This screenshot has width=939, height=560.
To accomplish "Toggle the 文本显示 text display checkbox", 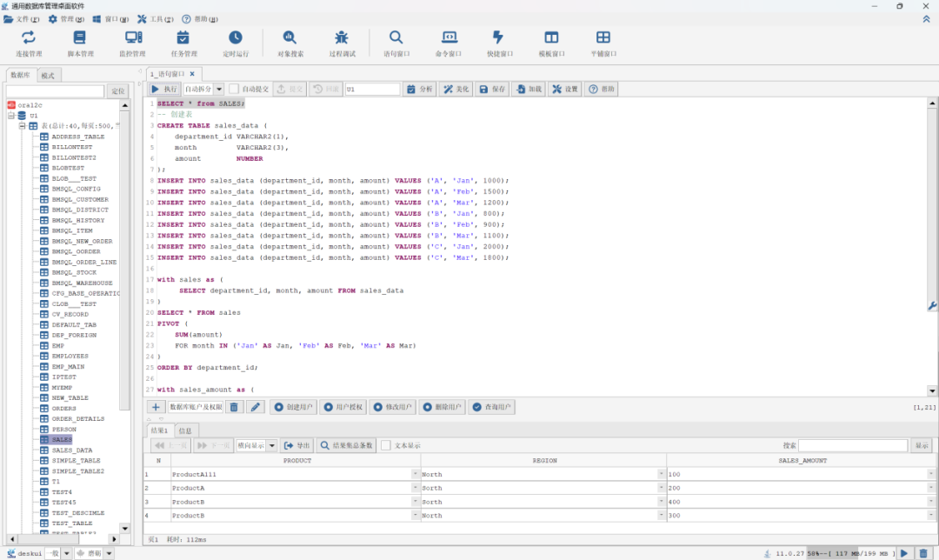I will (x=386, y=445).
